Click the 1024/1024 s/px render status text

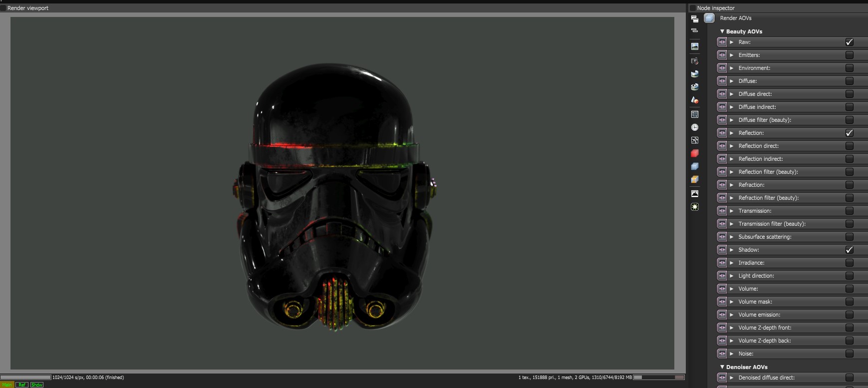[x=88, y=378]
